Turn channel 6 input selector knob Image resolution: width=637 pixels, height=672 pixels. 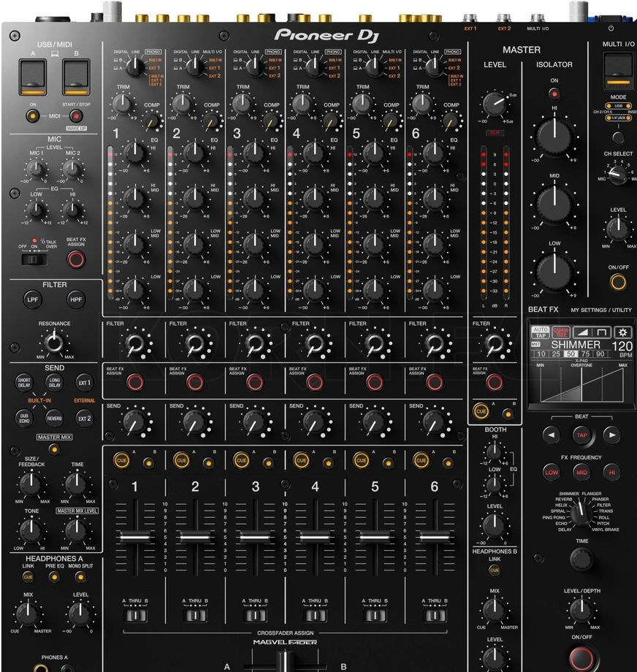click(x=435, y=66)
